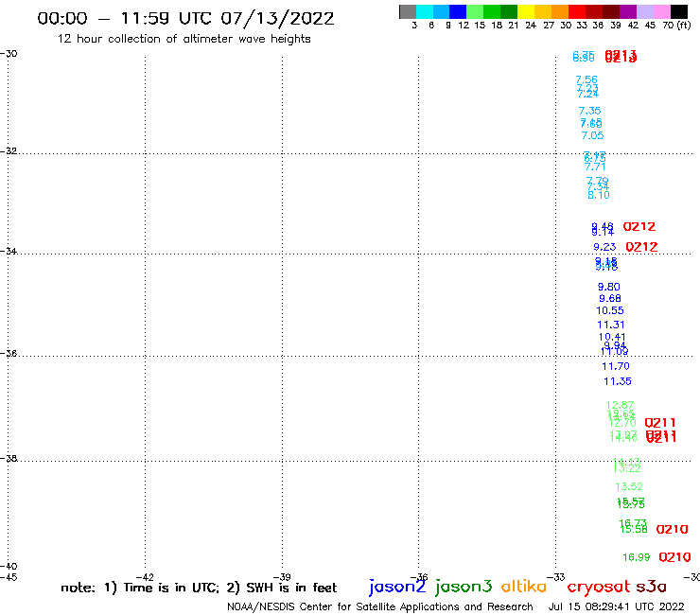Click the '24' legend scale label
Screen dimensions: 700x615
(x=531, y=26)
